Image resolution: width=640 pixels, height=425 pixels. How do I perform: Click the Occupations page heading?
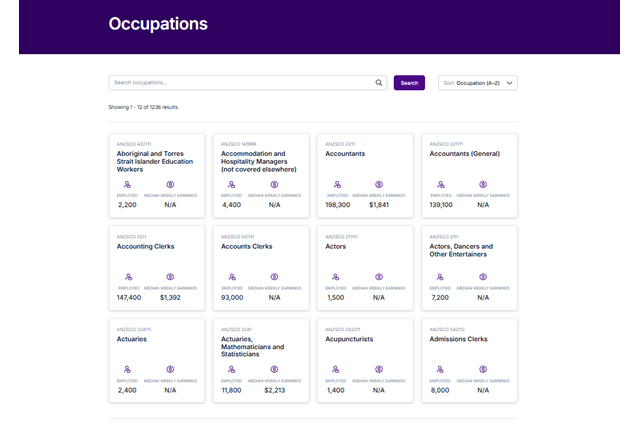click(158, 24)
